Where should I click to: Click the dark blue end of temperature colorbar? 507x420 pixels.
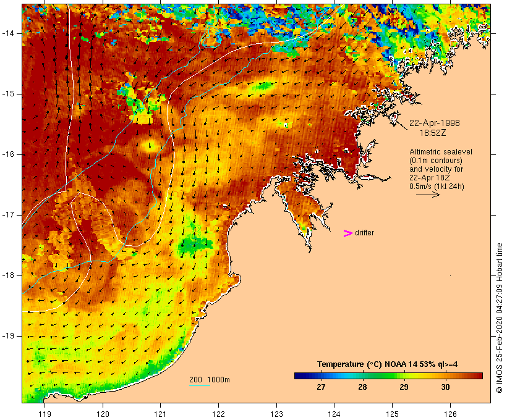(x=298, y=376)
